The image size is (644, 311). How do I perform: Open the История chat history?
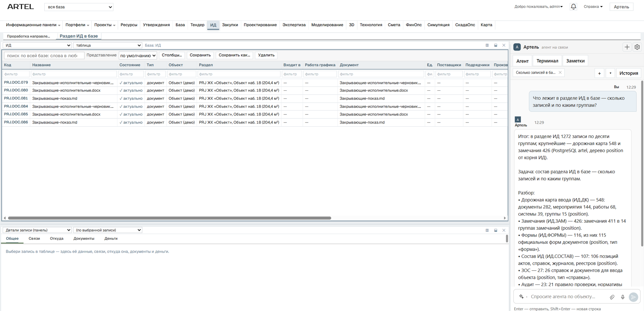coord(629,73)
